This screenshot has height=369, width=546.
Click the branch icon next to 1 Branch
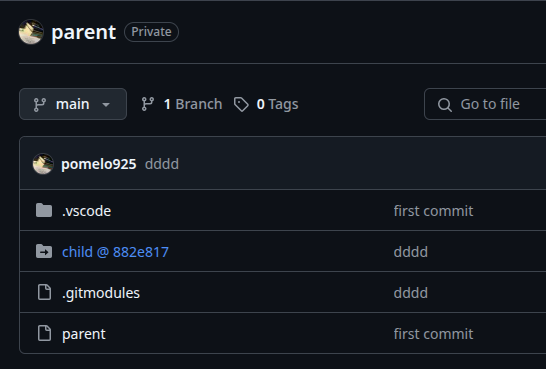[148, 104]
